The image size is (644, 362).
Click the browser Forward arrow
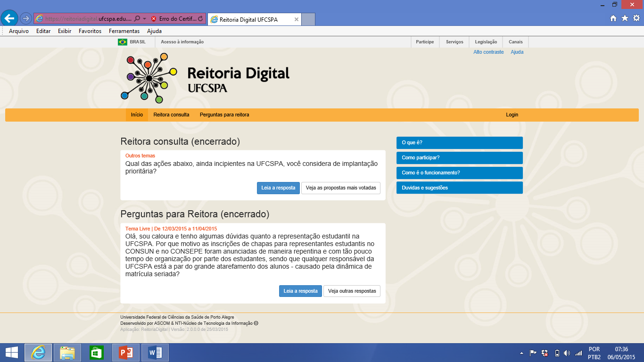[25, 18]
